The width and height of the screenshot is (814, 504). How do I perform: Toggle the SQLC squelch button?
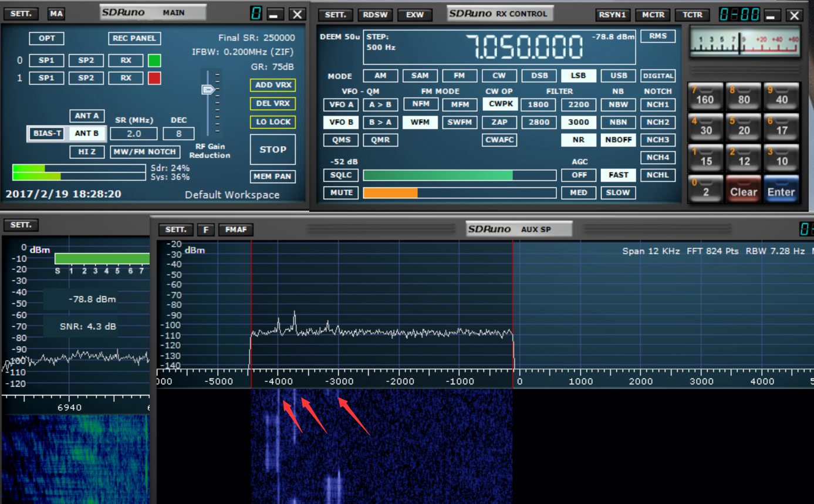pos(341,175)
